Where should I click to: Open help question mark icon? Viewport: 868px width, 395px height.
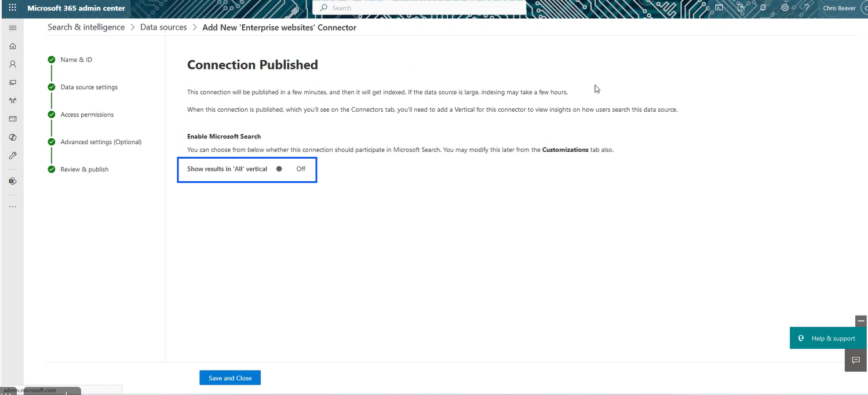click(807, 8)
